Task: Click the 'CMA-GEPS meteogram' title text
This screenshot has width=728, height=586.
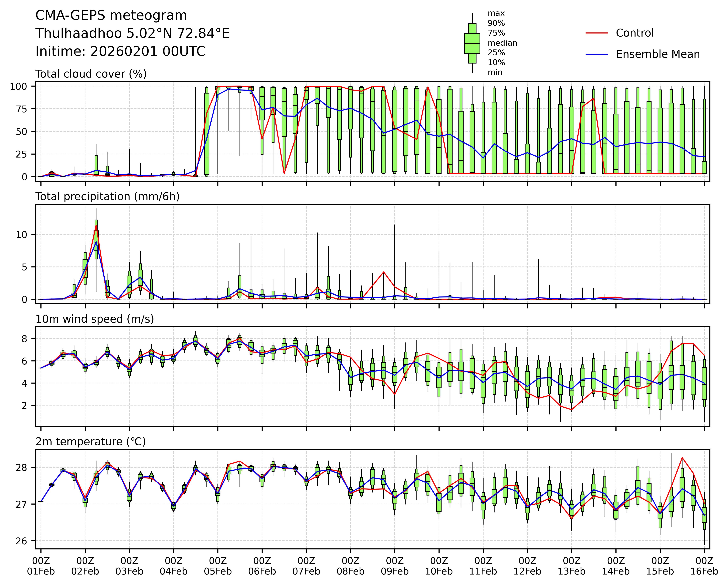Action: click(111, 15)
